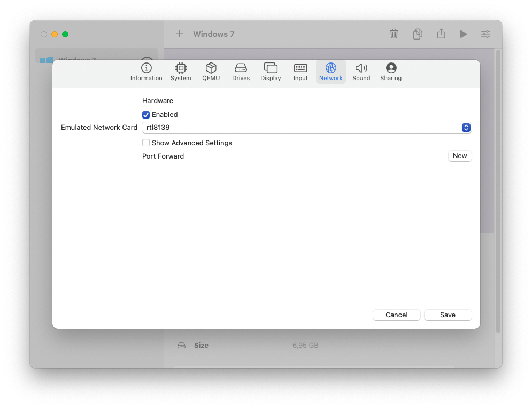532x408 pixels.
Task: Select the Network tab
Action: pos(331,72)
